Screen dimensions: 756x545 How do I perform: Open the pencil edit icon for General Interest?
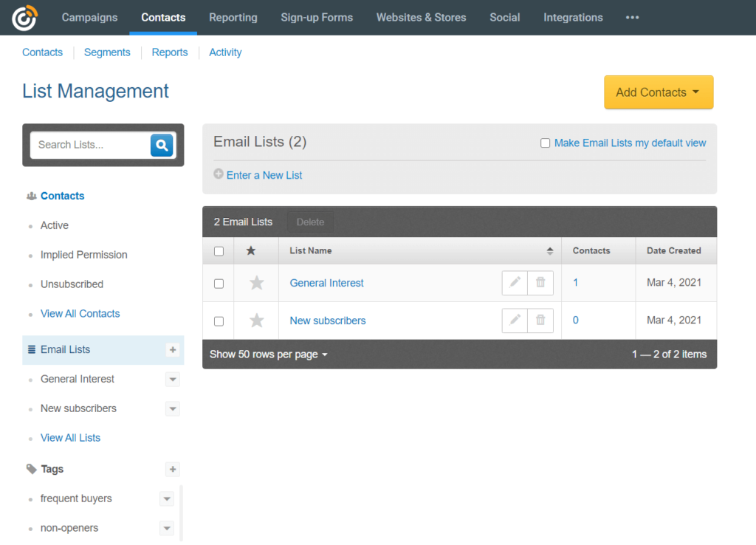515,283
